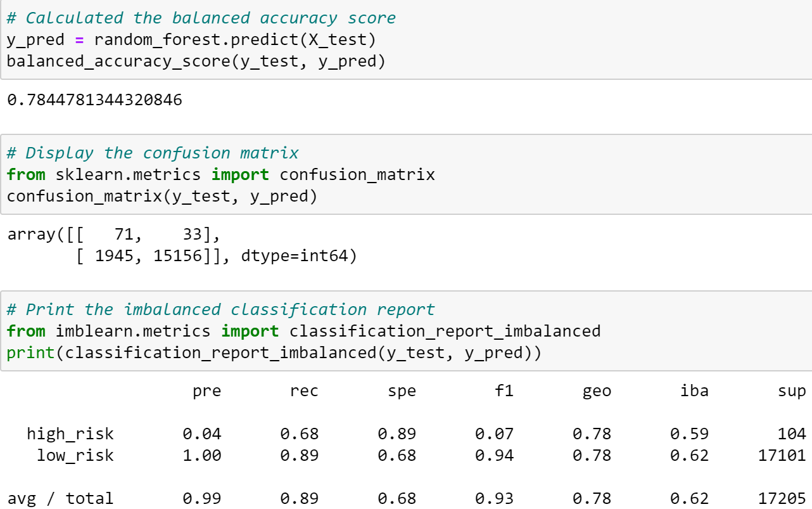The image size is (812, 509).
Task: Click the 'avg / total' row label
Action: click(x=61, y=498)
